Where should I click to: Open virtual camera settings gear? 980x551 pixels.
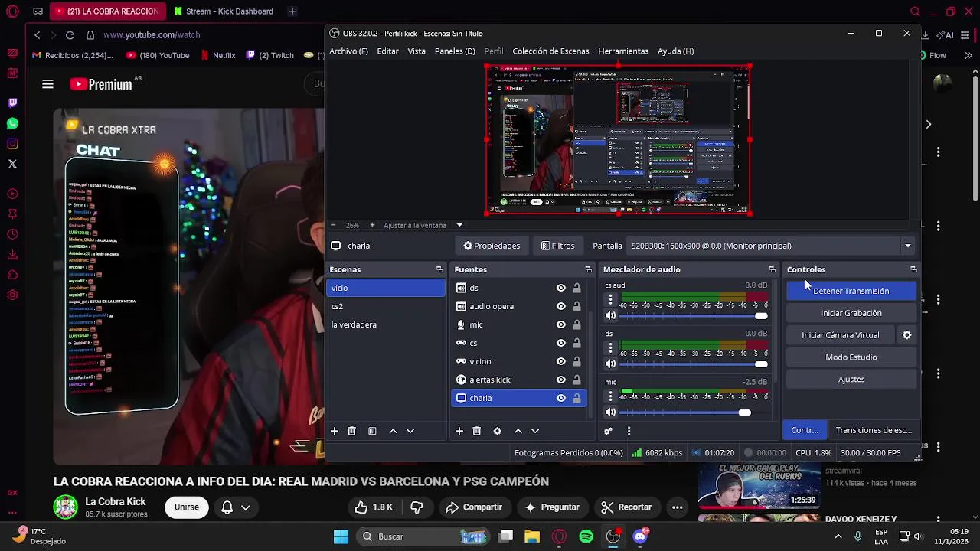[906, 335]
